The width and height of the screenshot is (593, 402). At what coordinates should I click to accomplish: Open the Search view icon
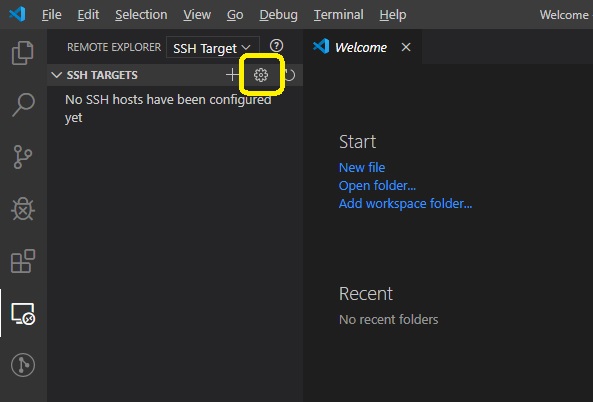click(x=23, y=105)
